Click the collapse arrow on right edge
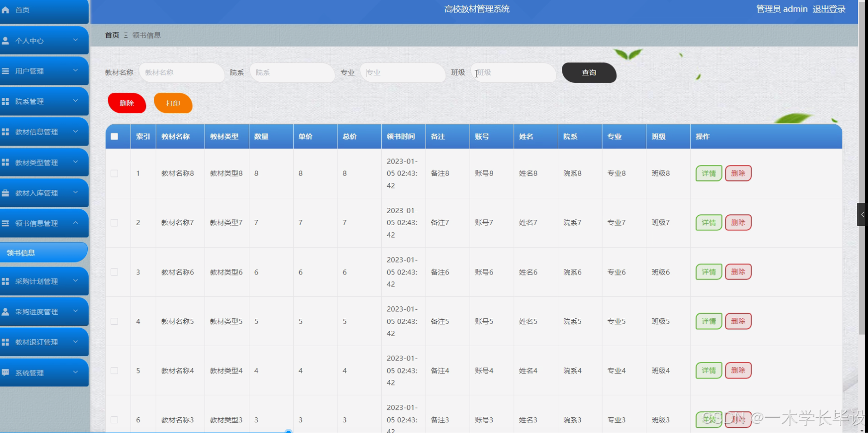 point(862,214)
